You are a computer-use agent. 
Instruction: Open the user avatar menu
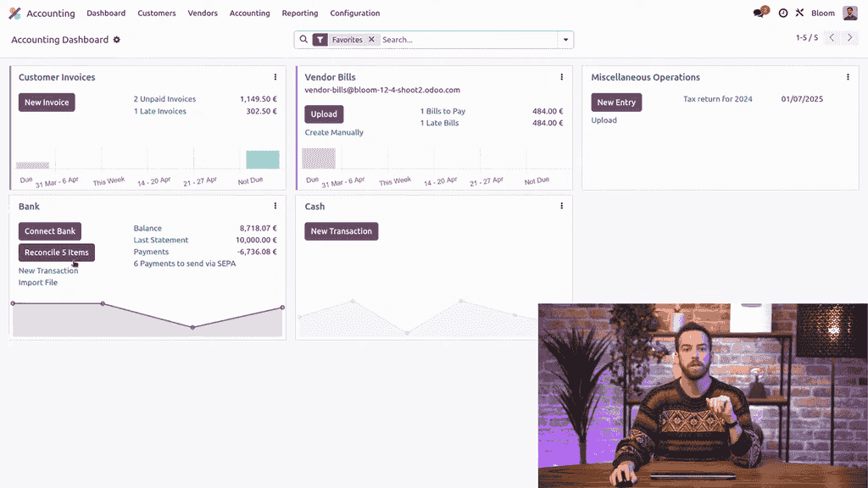[x=850, y=14]
